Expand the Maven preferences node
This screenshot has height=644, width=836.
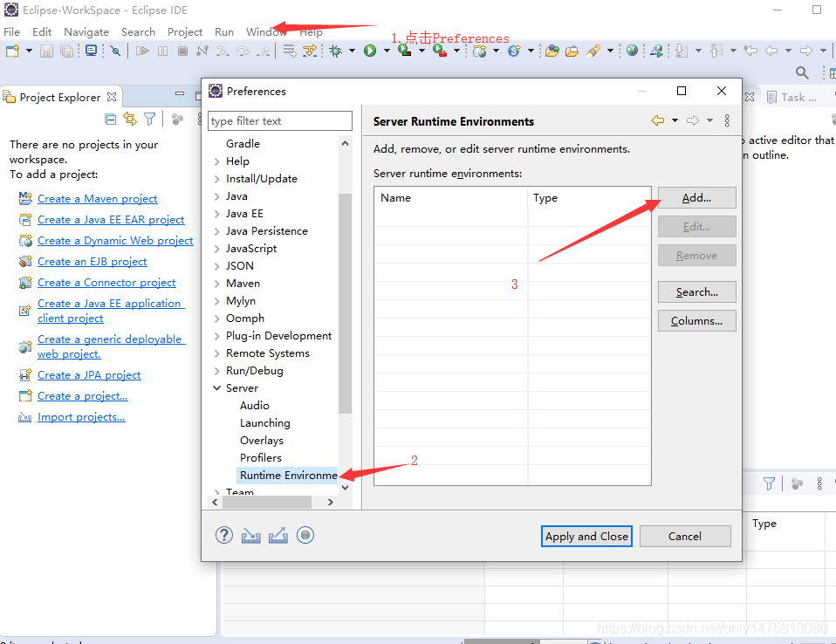[217, 284]
